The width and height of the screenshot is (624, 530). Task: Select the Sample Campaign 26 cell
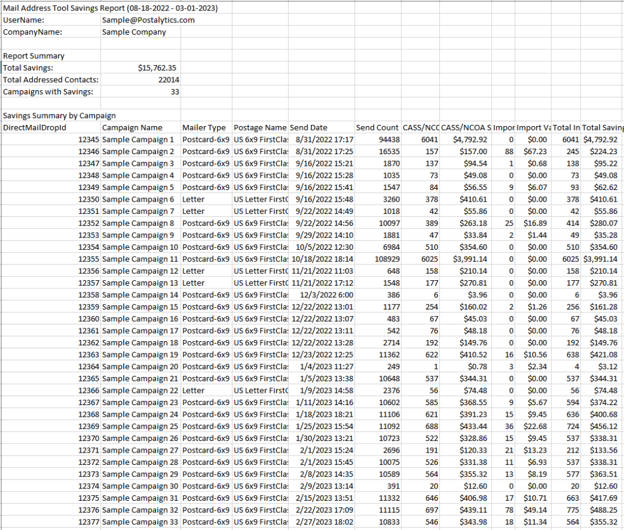click(x=140, y=438)
